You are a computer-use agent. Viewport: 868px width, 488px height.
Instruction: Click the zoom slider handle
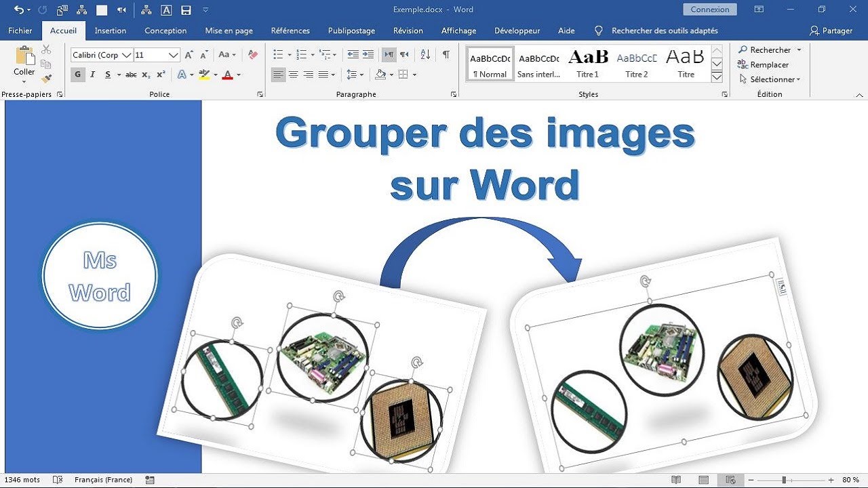784,480
